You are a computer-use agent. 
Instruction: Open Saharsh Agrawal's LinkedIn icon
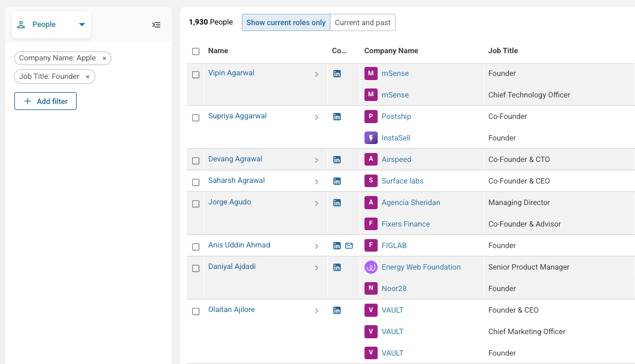pos(337,181)
